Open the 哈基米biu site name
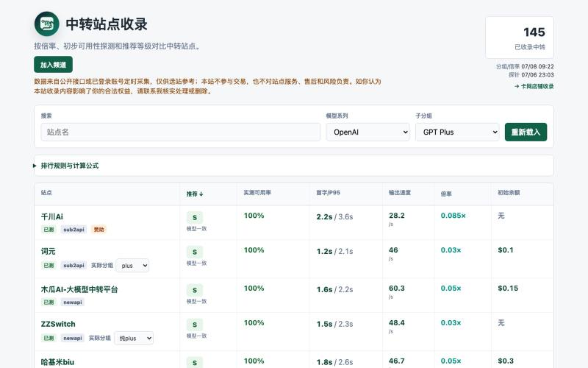 tap(57, 362)
